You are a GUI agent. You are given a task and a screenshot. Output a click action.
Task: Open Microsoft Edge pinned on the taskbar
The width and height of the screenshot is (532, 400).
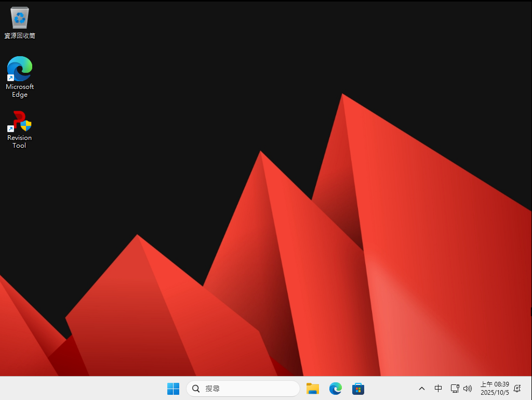pos(335,389)
